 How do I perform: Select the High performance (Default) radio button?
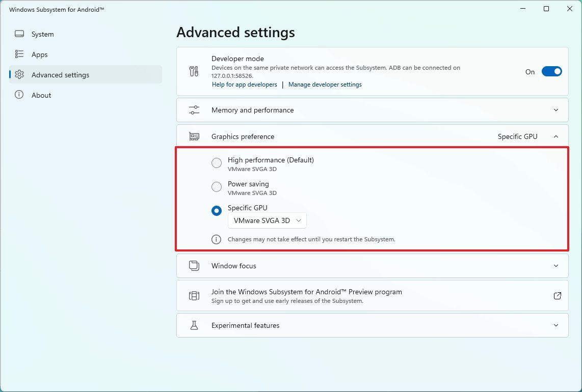pos(216,163)
